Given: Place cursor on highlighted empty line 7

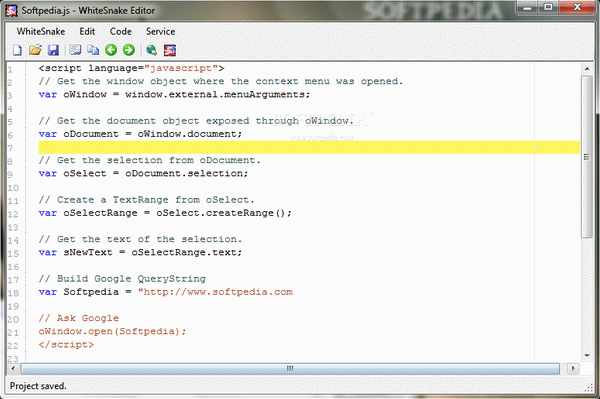Looking at the screenshot, I should [309, 147].
